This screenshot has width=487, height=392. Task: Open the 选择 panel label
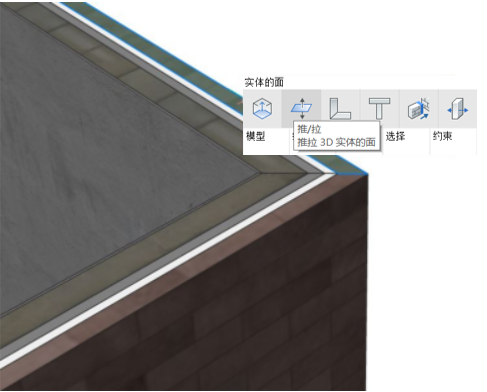click(x=395, y=136)
